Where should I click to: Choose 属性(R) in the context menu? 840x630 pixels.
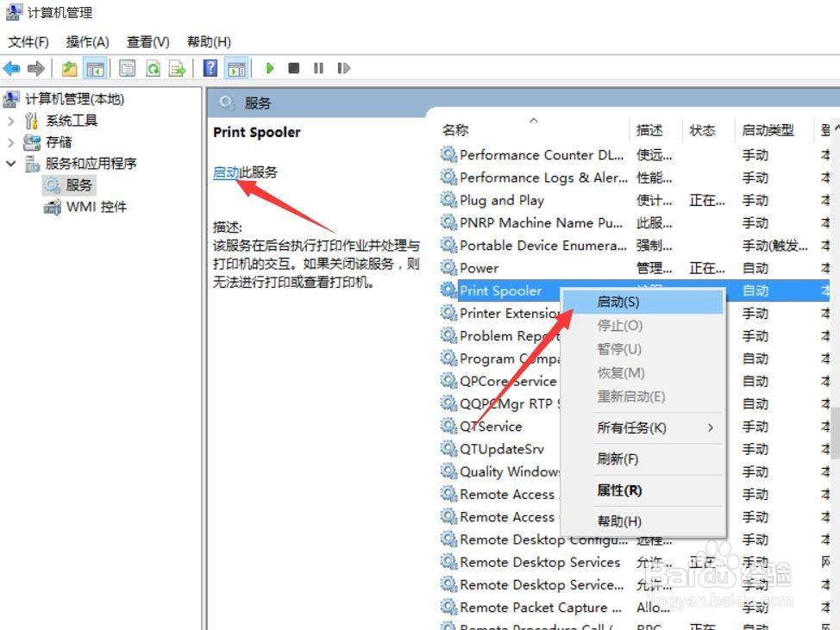(643, 490)
